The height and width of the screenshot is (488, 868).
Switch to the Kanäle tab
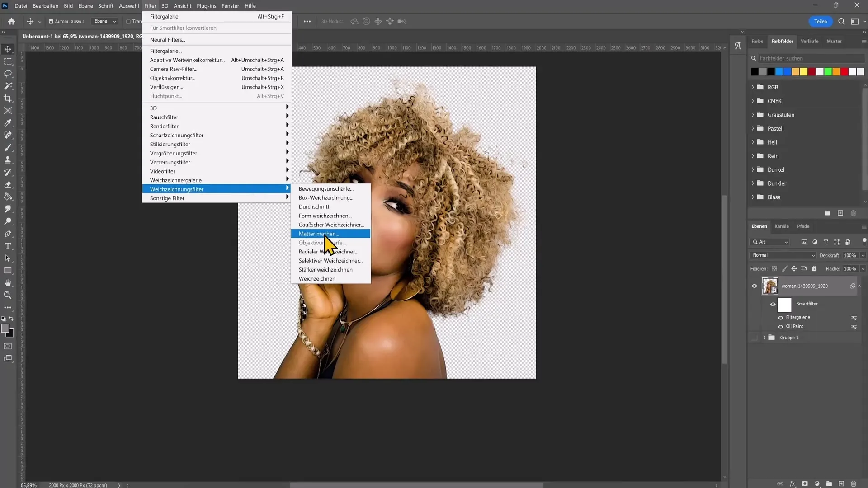point(781,226)
